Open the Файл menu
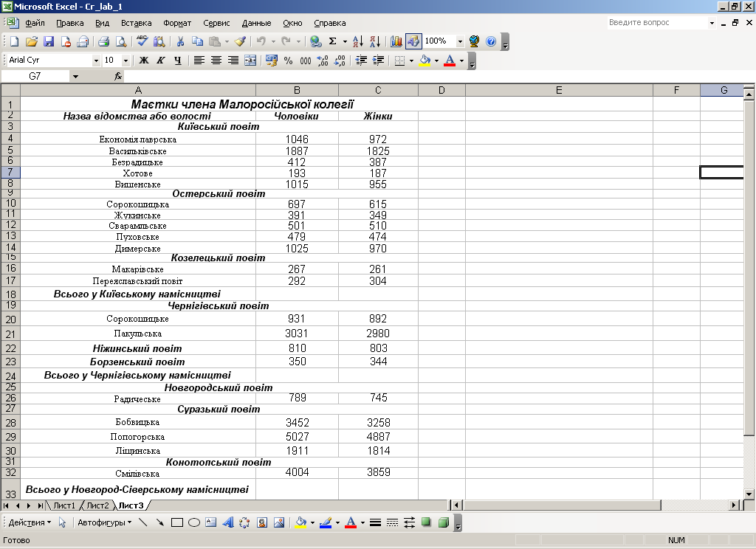This screenshot has width=756, height=549. 35,23
